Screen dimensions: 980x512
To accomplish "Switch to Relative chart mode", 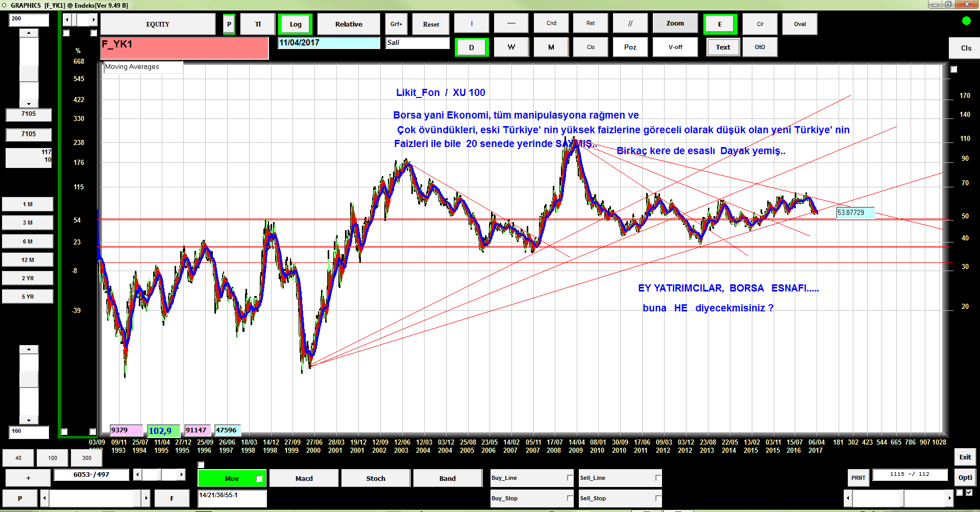I will click(x=349, y=24).
